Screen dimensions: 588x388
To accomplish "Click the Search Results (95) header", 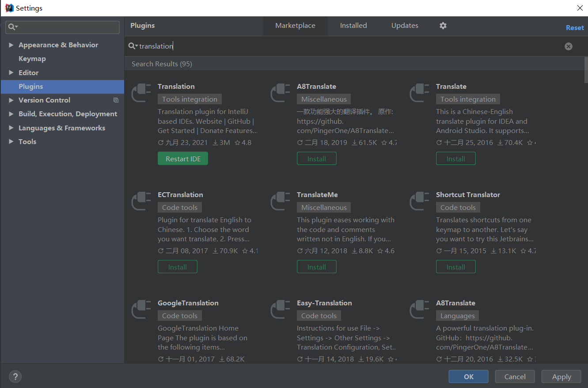I will click(x=162, y=64).
